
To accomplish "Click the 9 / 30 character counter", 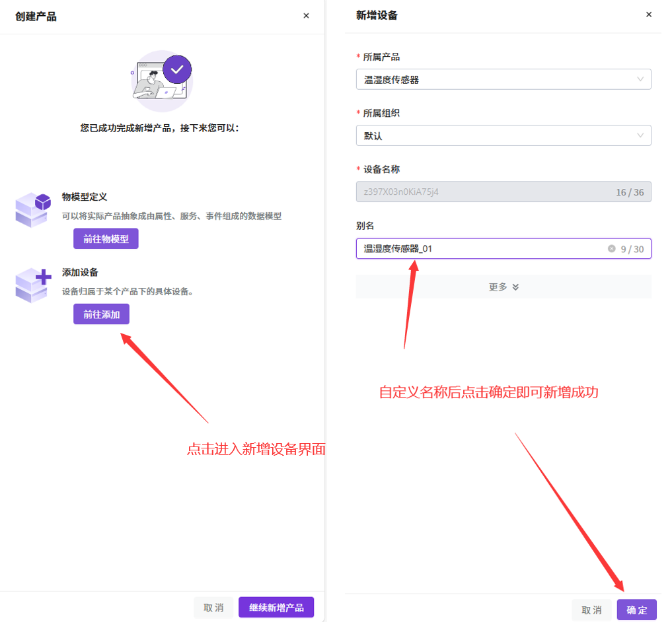I will [632, 249].
